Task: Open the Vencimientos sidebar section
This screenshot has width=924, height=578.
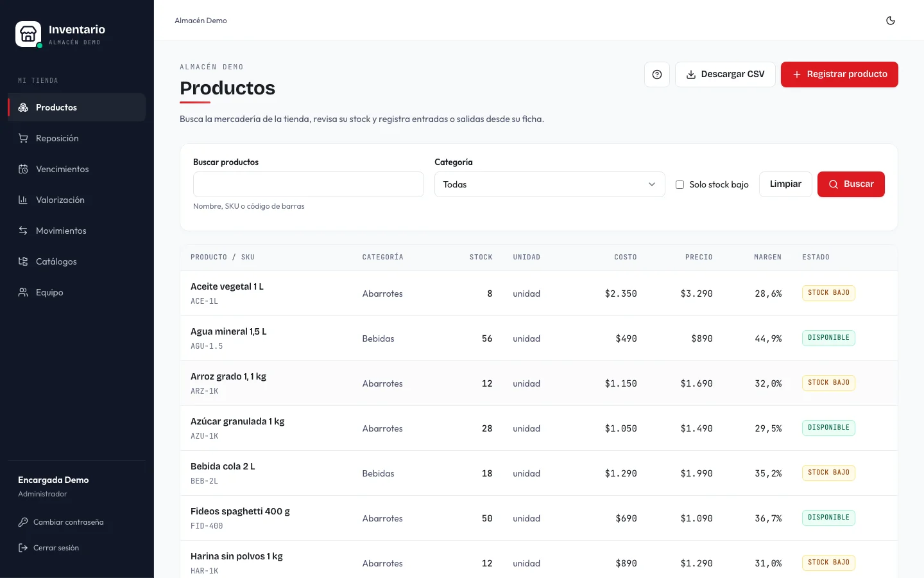Action: [x=76, y=169]
